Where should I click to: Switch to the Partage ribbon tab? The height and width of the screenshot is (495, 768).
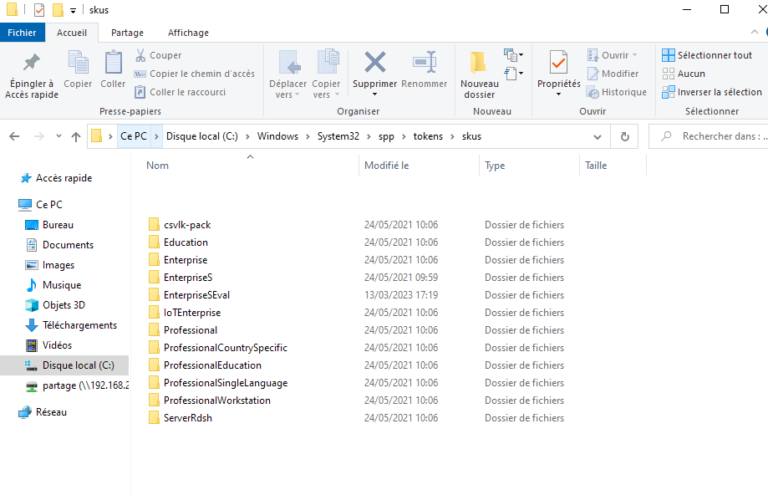click(x=127, y=33)
